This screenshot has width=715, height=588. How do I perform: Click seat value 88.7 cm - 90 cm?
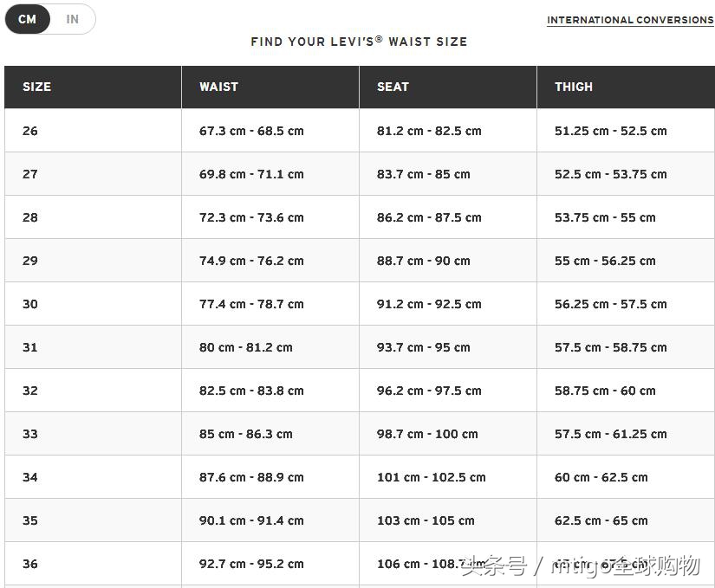(423, 261)
